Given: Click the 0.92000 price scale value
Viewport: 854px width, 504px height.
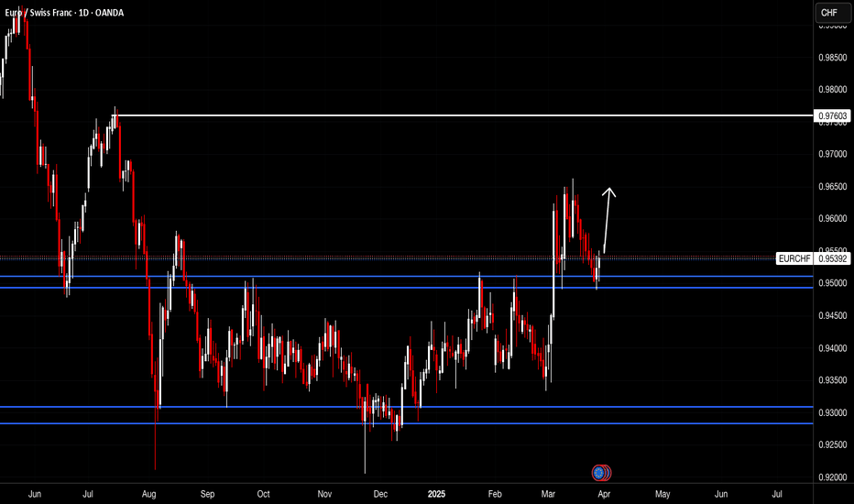Looking at the screenshot, I should [833, 477].
